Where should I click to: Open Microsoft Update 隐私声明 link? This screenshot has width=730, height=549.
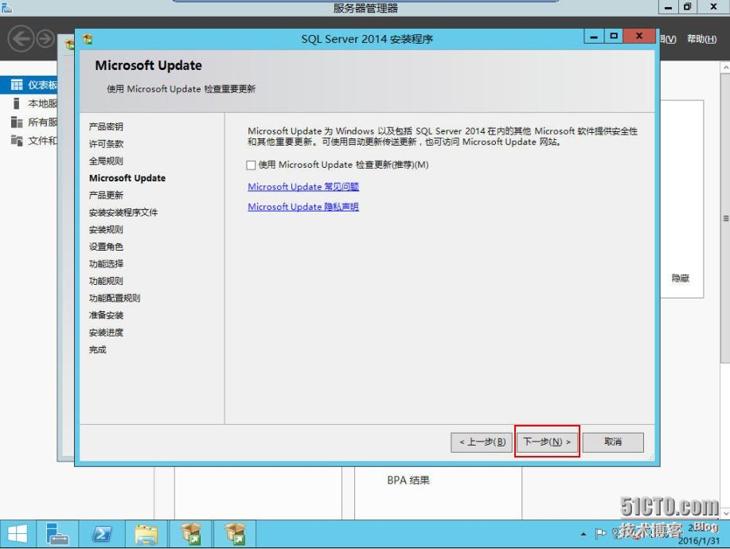(x=303, y=207)
